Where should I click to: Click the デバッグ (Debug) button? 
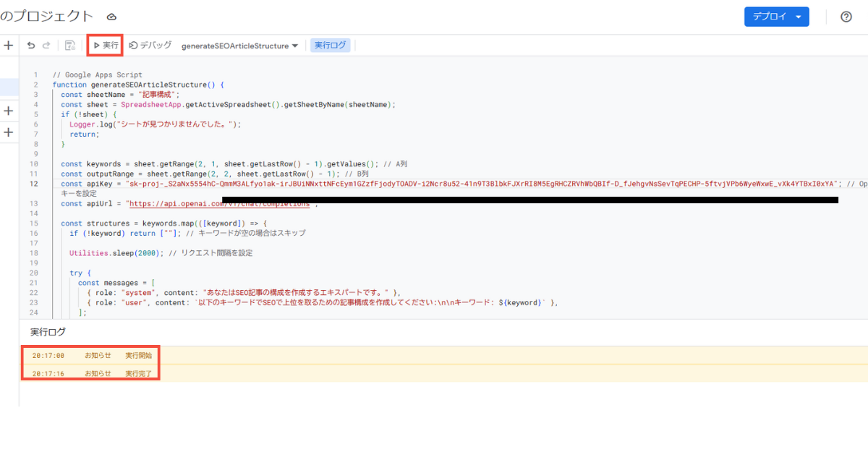[150, 46]
